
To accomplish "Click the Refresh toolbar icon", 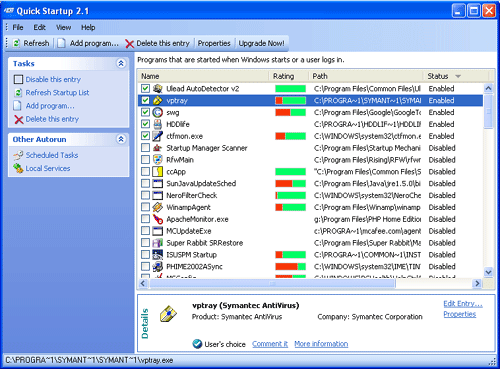I will 16,43.
